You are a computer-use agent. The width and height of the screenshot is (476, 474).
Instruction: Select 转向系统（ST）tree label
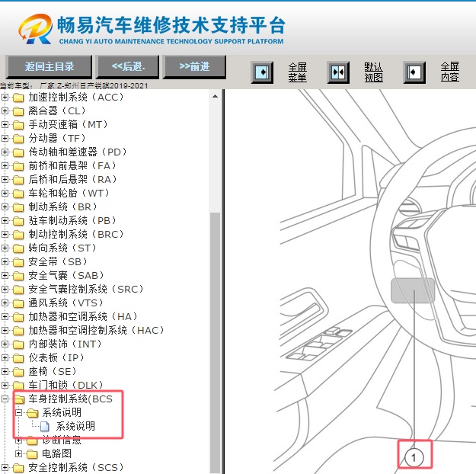(62, 248)
